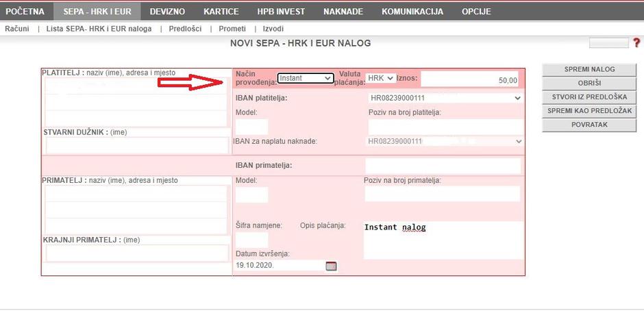Image resolution: width=644 pixels, height=311 pixels.
Task: Focus the Iznos amount field
Action: pyautogui.click(x=470, y=79)
